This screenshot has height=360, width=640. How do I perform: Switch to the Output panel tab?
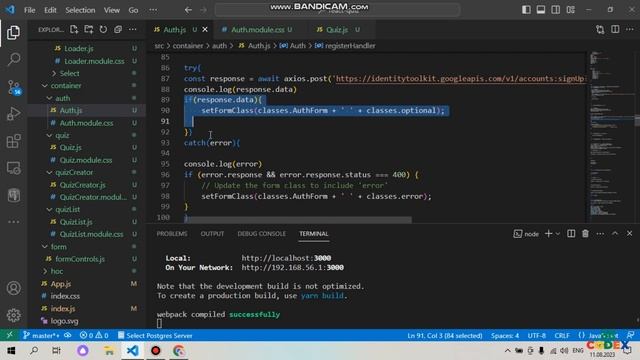(212, 233)
